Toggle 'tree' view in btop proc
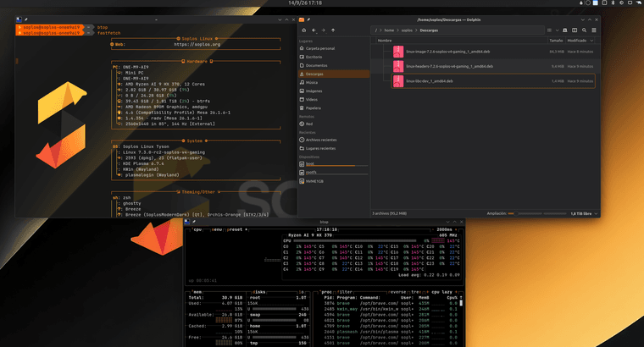This screenshot has width=644, height=347. click(x=416, y=292)
